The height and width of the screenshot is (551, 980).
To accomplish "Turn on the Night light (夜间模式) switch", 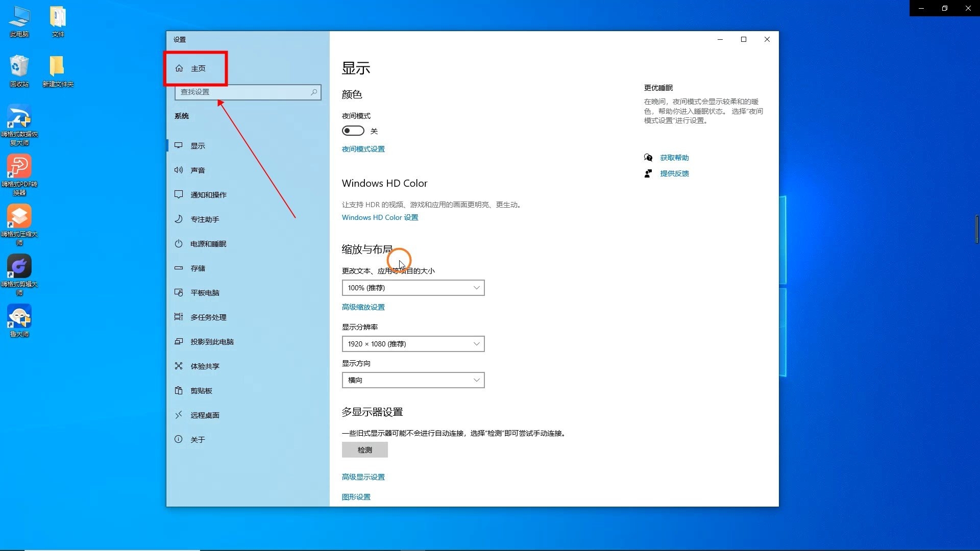I will click(353, 131).
